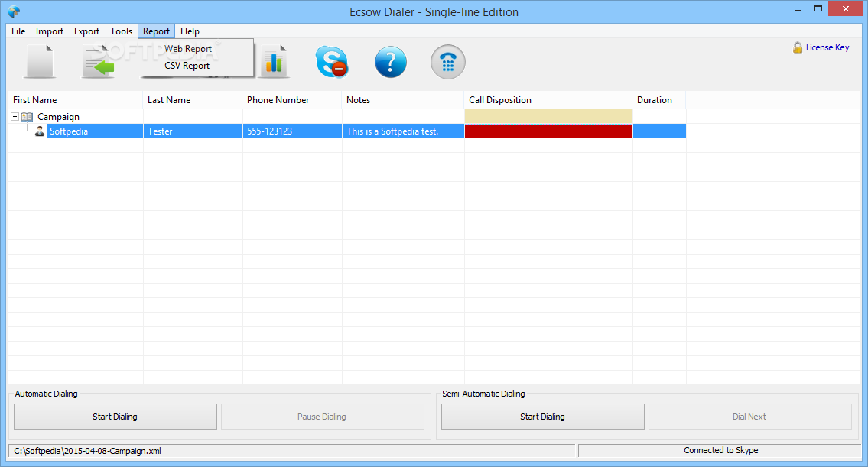This screenshot has height=467, width=868.
Task: Open the License Key link
Action: [x=827, y=47]
